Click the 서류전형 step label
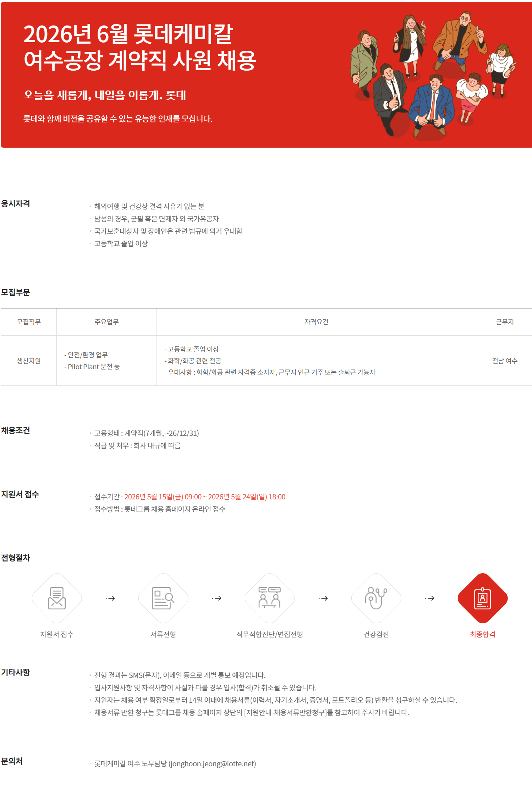This screenshot has width=532, height=800. pyautogui.click(x=163, y=634)
